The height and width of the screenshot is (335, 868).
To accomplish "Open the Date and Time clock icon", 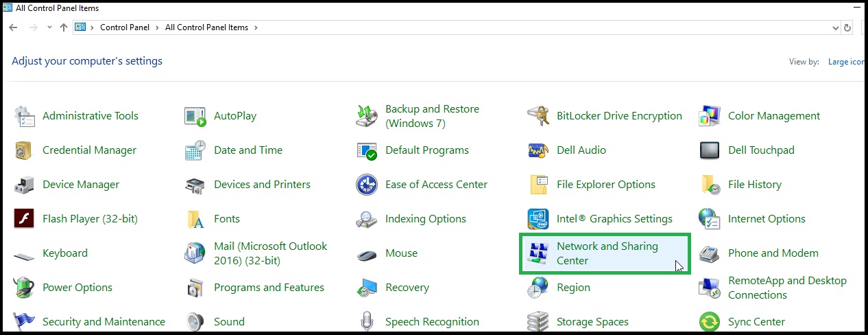I will coord(195,150).
